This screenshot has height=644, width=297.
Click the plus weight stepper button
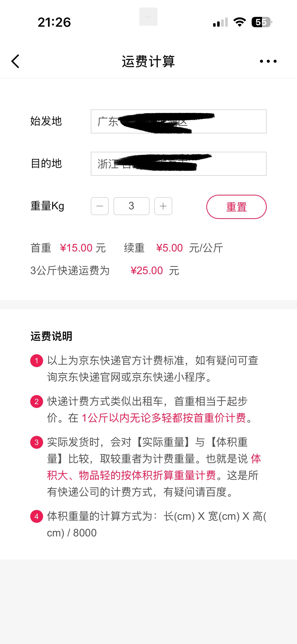[163, 206]
